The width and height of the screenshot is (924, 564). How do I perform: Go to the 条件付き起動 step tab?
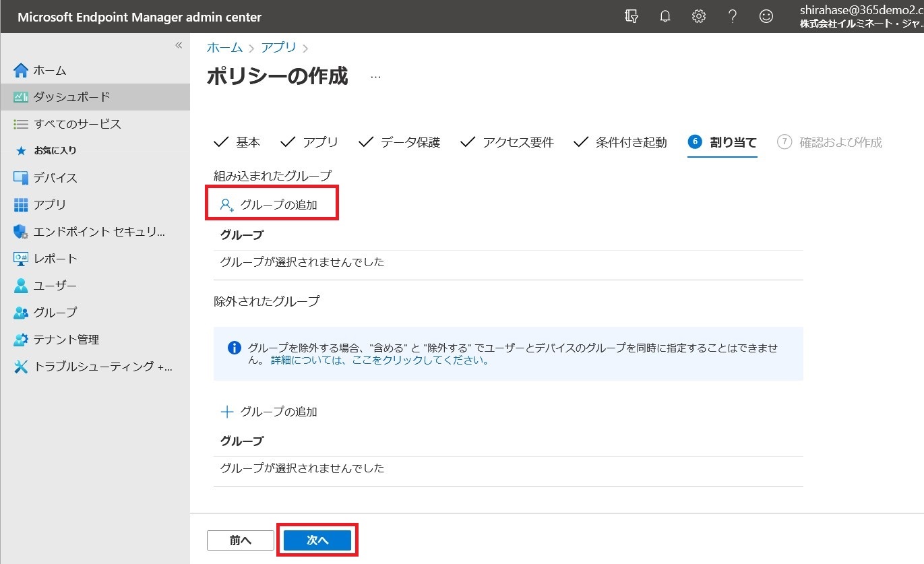pos(621,142)
